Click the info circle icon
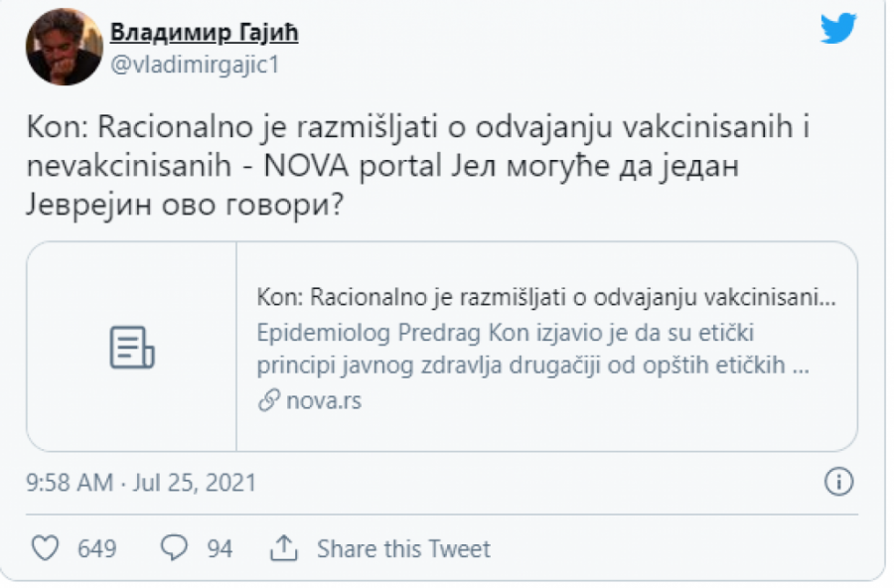 tap(837, 482)
